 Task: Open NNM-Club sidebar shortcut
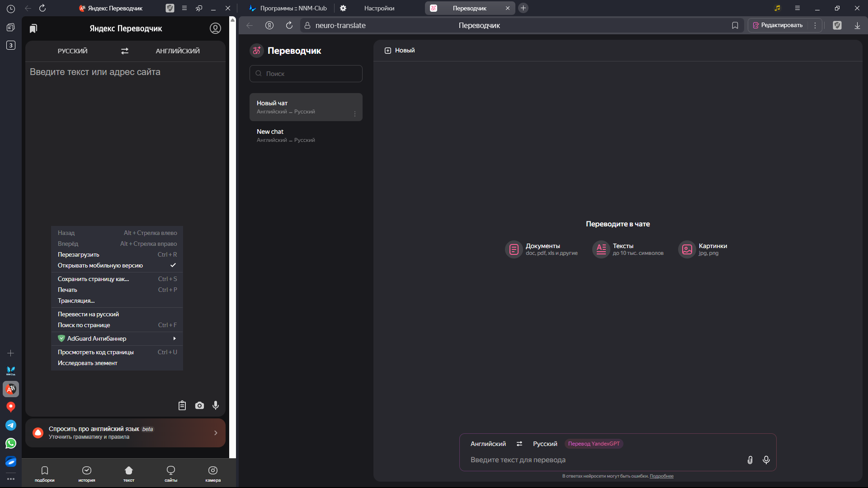pyautogui.click(x=11, y=371)
